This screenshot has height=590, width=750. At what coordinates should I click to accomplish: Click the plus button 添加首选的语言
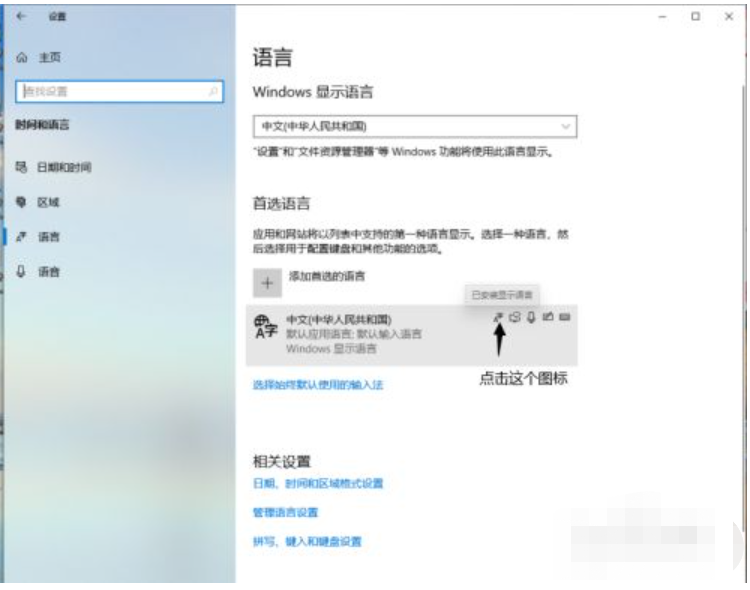[267, 283]
